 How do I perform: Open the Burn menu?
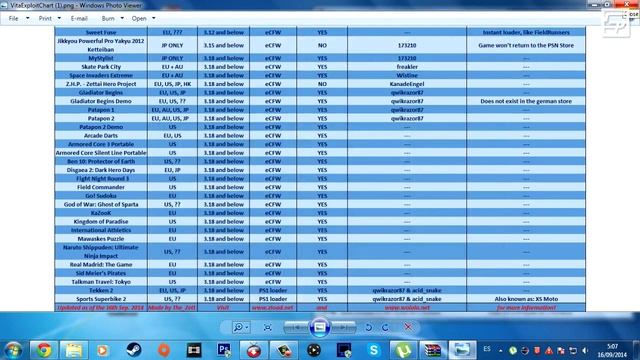108,18
